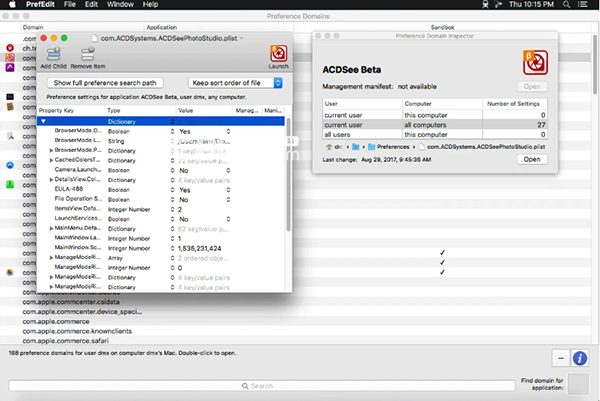Image resolution: width=600 pixels, height=401 pixels.
Task: Expand the MainMenu.Defa... dictionary row
Action: click(51, 229)
